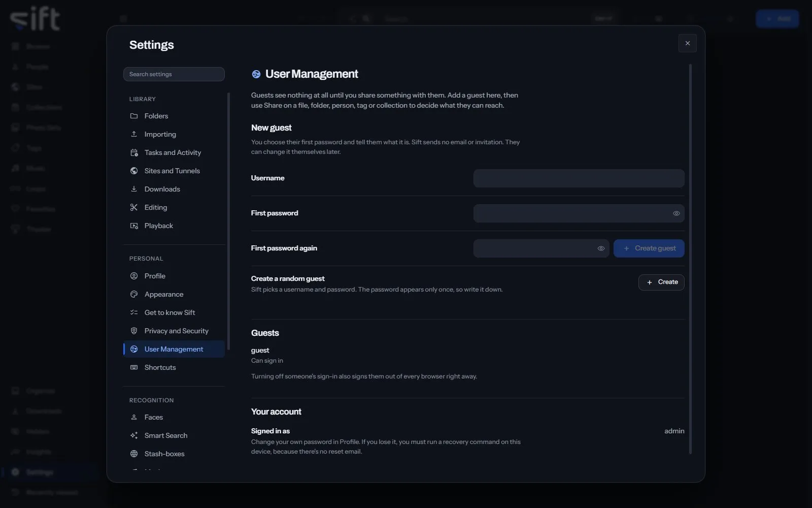The height and width of the screenshot is (508, 812).
Task: Create a random guest with the Create button
Action: [661, 282]
